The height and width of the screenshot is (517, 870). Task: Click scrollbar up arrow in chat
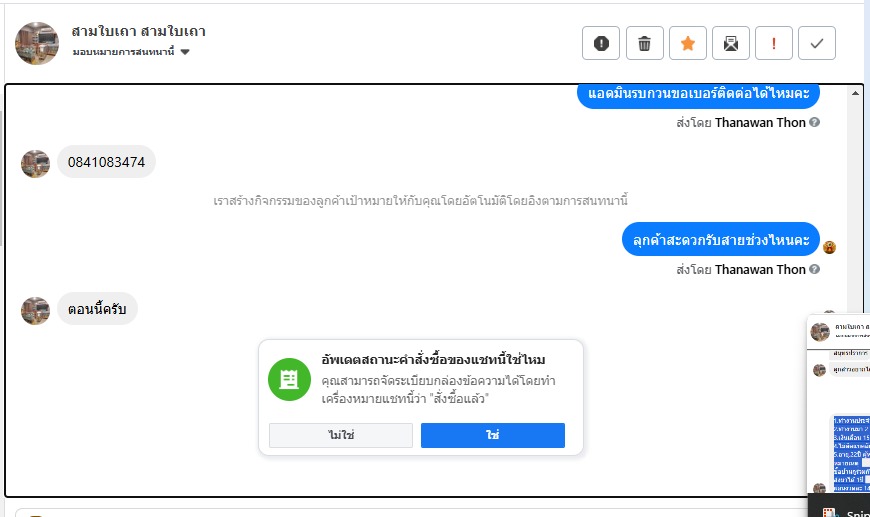(x=855, y=93)
